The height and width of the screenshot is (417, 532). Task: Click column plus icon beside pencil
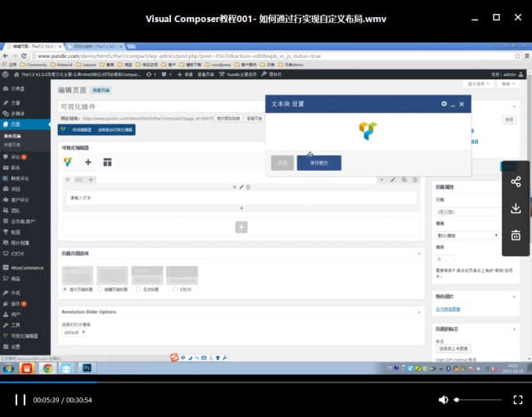click(x=234, y=186)
